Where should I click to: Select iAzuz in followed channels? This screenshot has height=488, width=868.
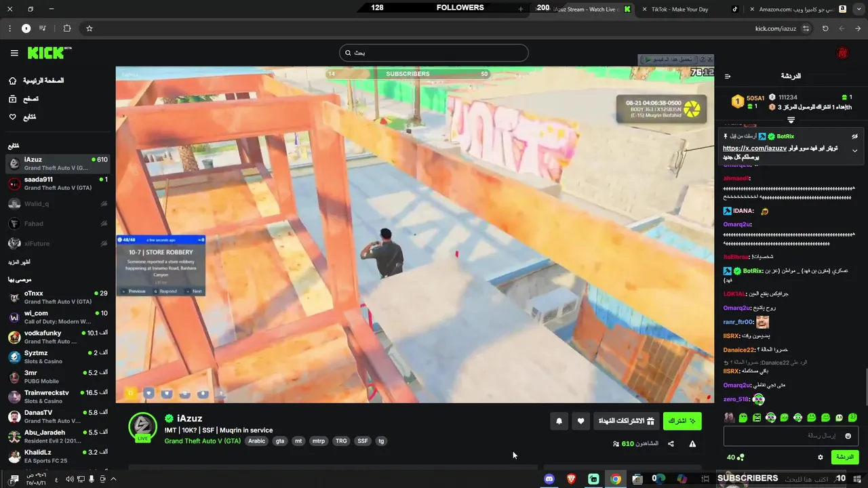[x=58, y=163]
